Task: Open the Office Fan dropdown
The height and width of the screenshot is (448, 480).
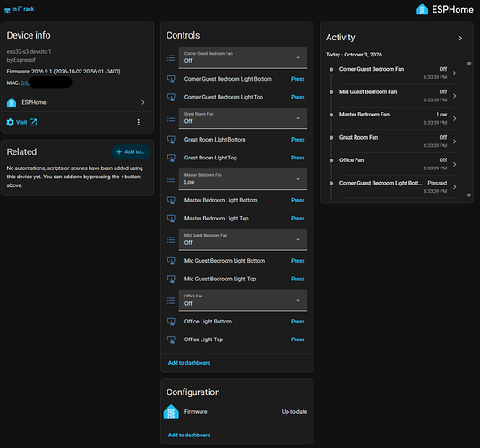Action: [243, 300]
